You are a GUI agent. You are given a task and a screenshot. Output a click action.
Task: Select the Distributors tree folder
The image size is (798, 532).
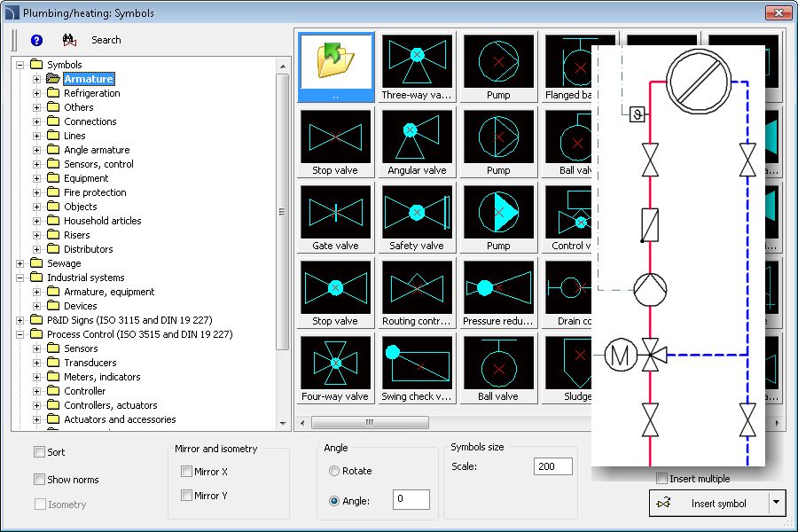click(88, 249)
